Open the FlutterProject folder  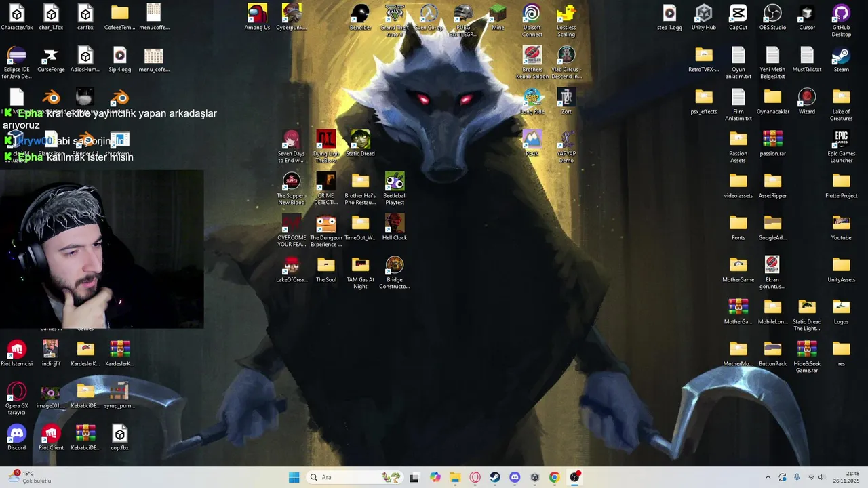pos(841,186)
